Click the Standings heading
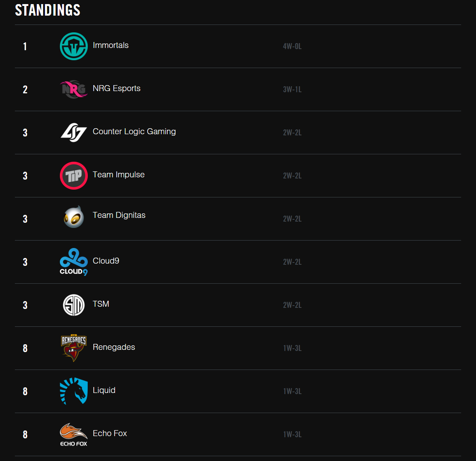 click(x=48, y=10)
